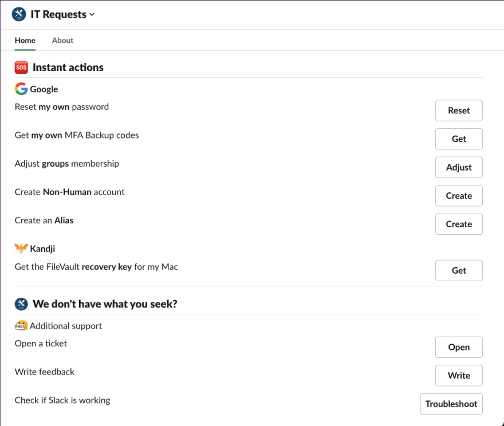Create a Non-Human account
This screenshot has height=426, width=504.
coord(459,196)
